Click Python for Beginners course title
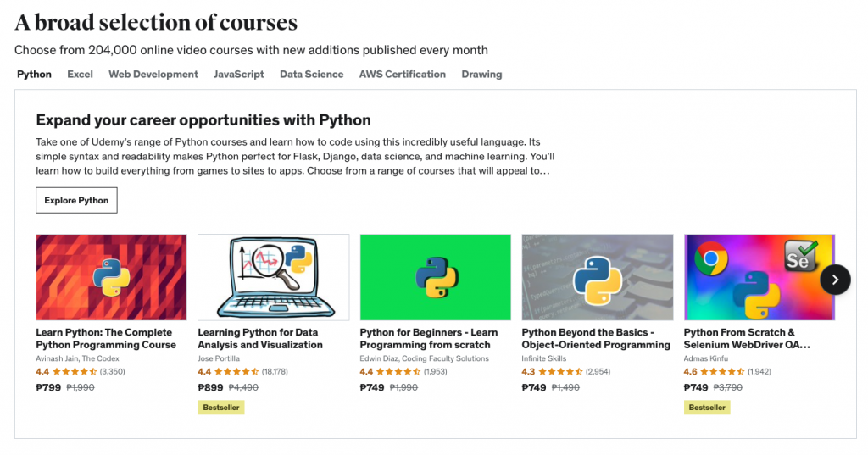The width and height of the screenshot is (868, 455). 428,339
